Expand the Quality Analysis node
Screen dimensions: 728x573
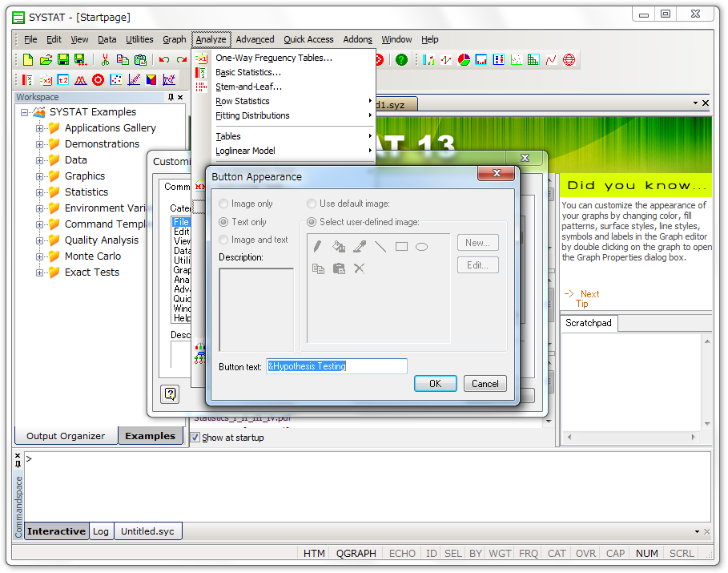tap(39, 240)
